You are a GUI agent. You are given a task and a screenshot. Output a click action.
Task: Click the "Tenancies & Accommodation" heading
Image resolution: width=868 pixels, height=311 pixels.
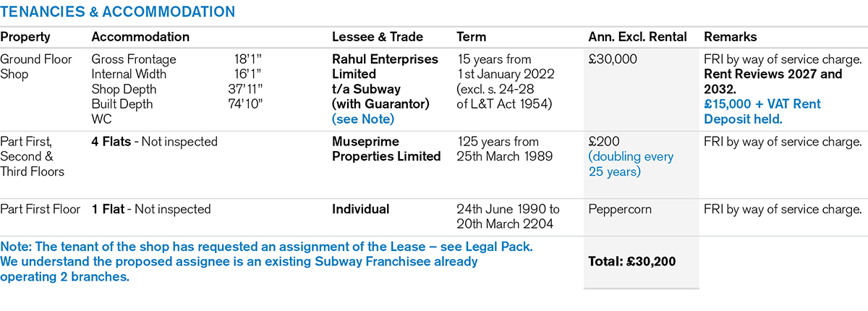[117, 12]
